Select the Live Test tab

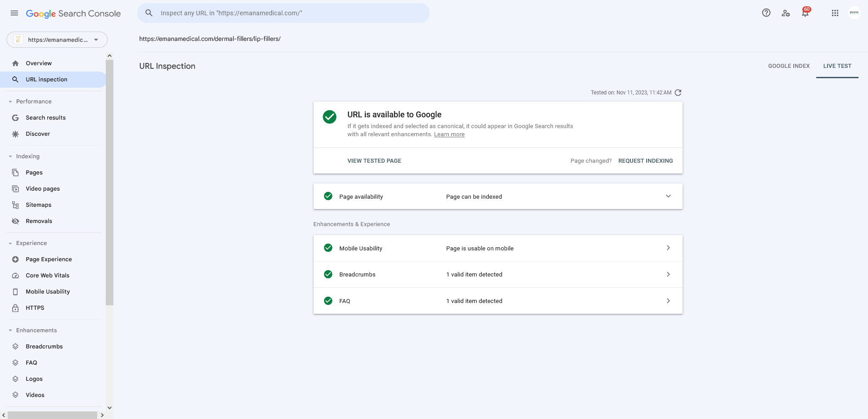(837, 66)
